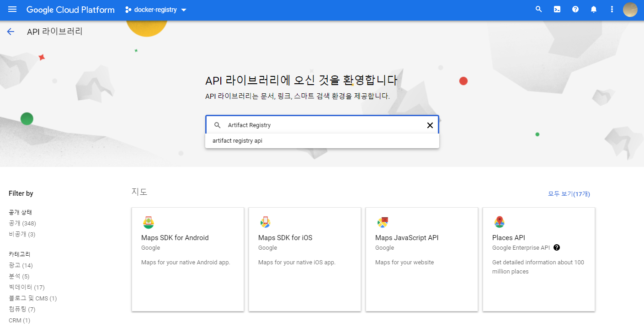Click the welcome heading 'API 라이브러리에 오신 것을 환영합니다'
Screen dimensions: 644x327
pos(301,80)
